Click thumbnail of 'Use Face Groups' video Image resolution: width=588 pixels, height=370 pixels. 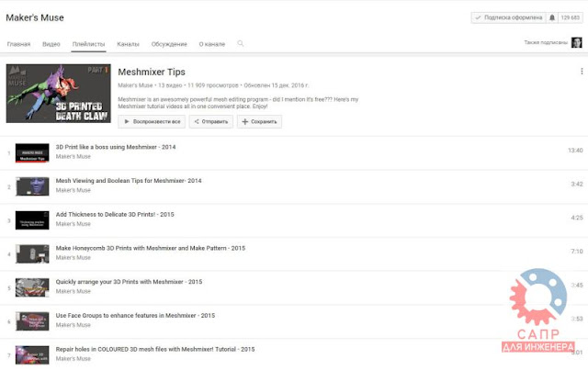pos(32,321)
